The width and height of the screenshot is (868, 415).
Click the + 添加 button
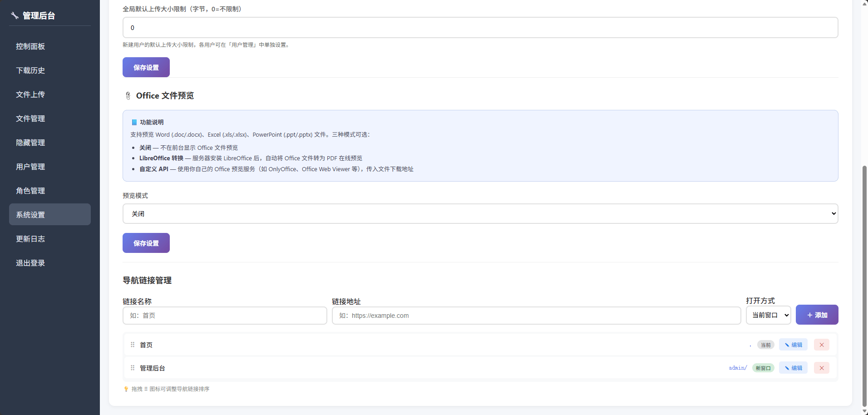pyautogui.click(x=817, y=315)
